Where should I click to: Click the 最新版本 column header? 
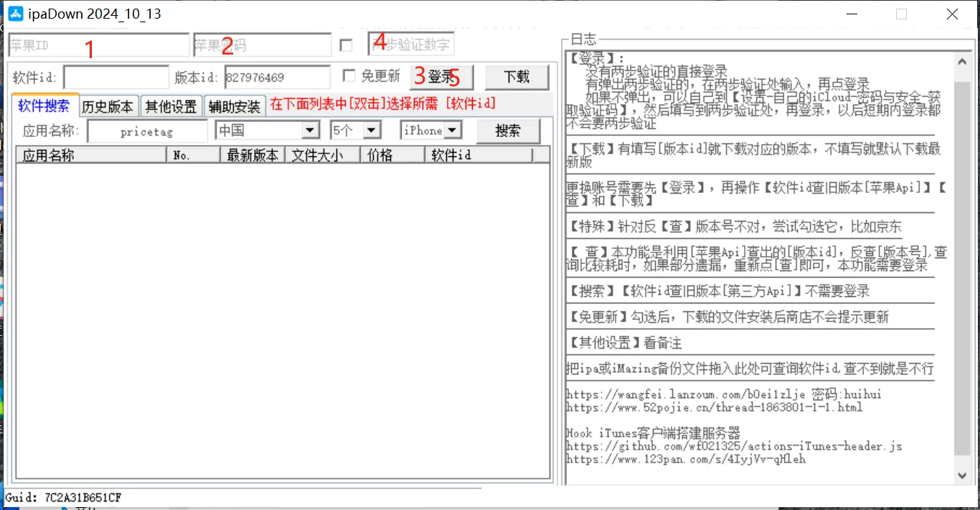coord(253,154)
